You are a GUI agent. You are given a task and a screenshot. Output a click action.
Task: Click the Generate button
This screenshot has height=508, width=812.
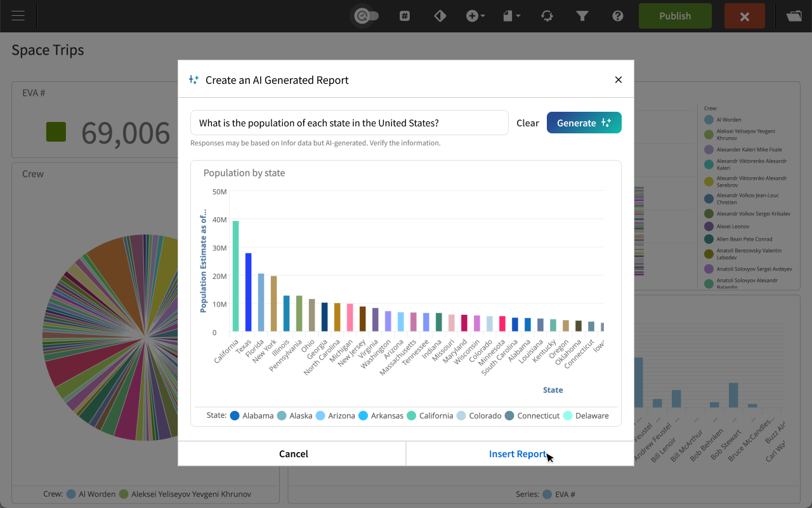click(584, 123)
